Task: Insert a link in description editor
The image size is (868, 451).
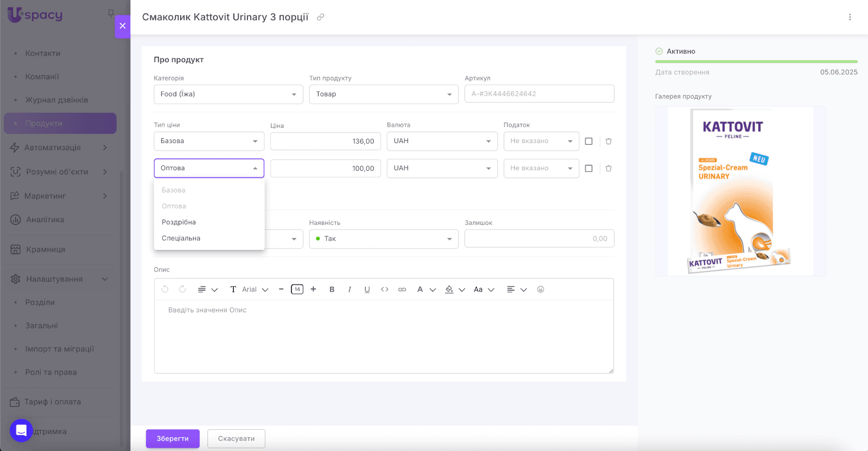Action: (402, 289)
